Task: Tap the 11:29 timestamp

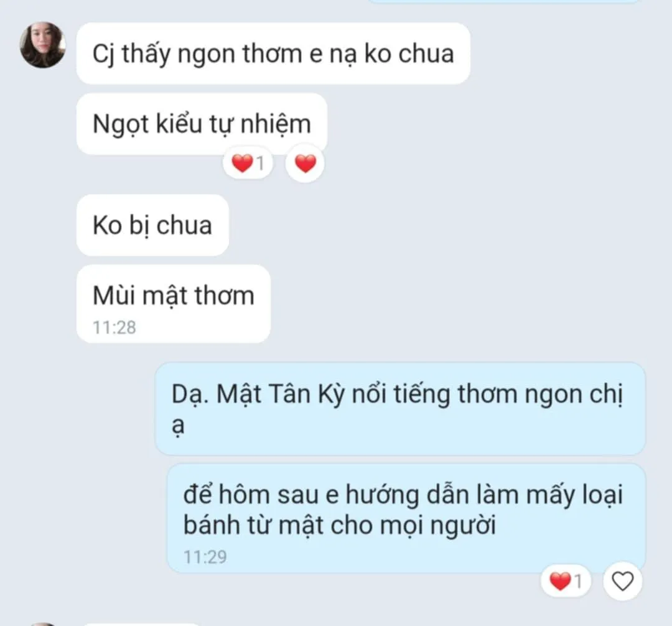Action: click(205, 557)
